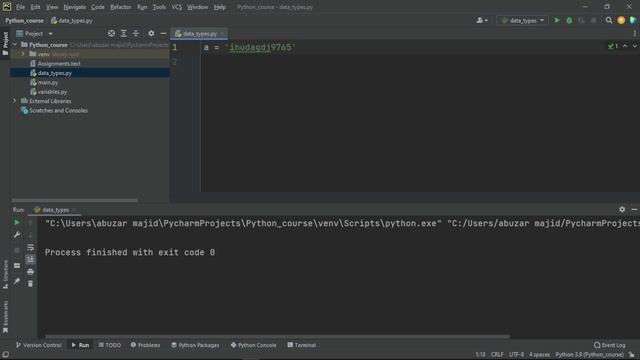This screenshot has height=360, width=640.
Task: Click Python_course breadcrumb in navigation bar
Action: pos(24,20)
